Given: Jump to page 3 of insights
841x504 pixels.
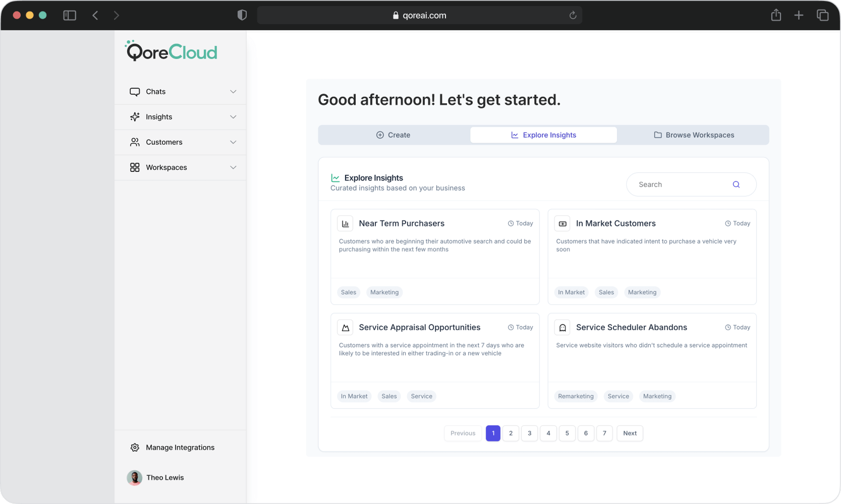Looking at the screenshot, I should (x=529, y=433).
